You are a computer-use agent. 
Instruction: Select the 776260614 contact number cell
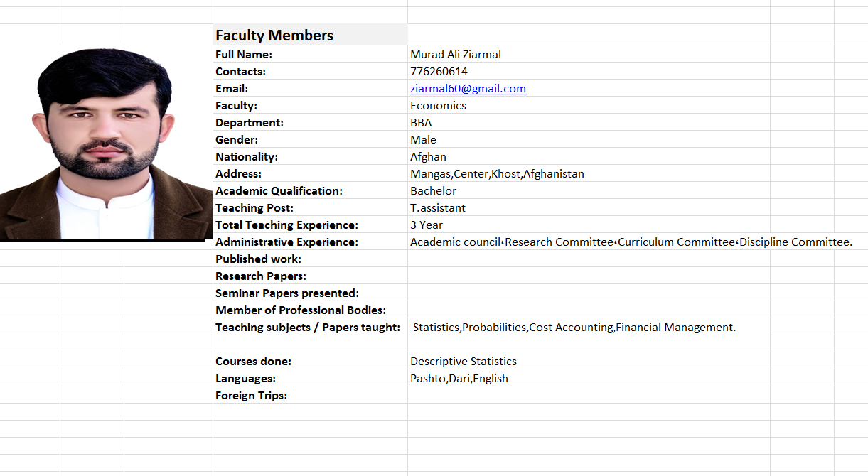589,71
